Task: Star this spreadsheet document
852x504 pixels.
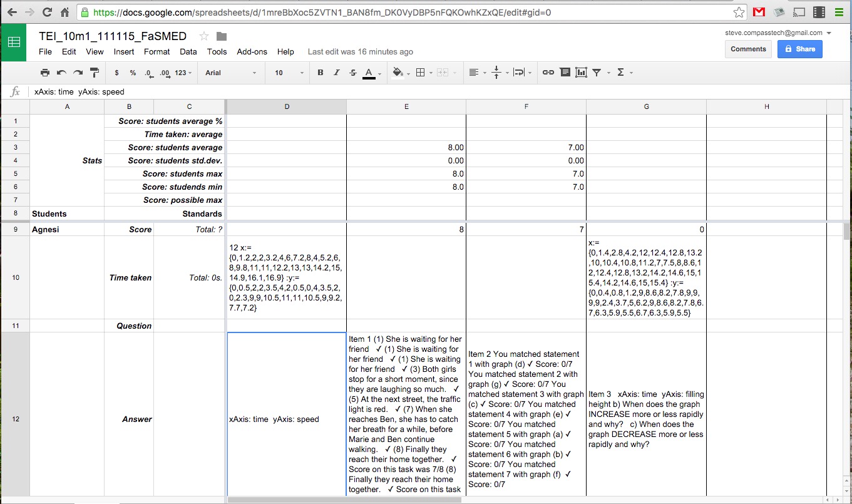Action: (203, 36)
